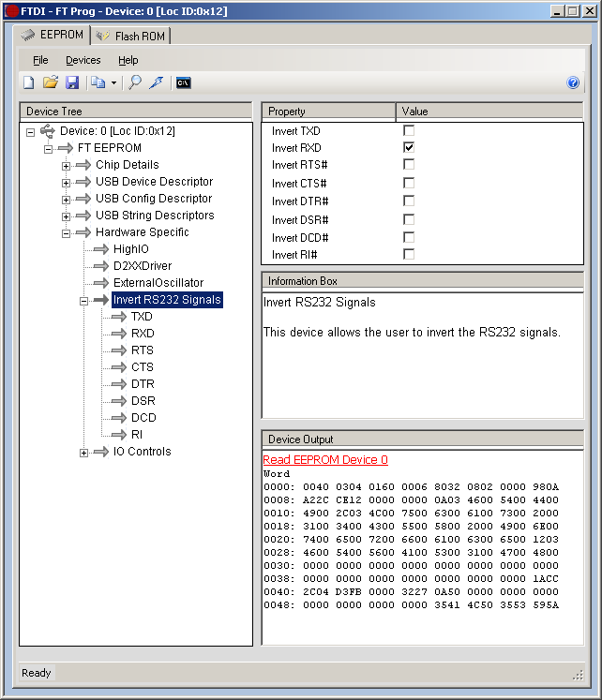
Task: Uncheck the Invert RXD checkbox
Action: pyautogui.click(x=409, y=147)
